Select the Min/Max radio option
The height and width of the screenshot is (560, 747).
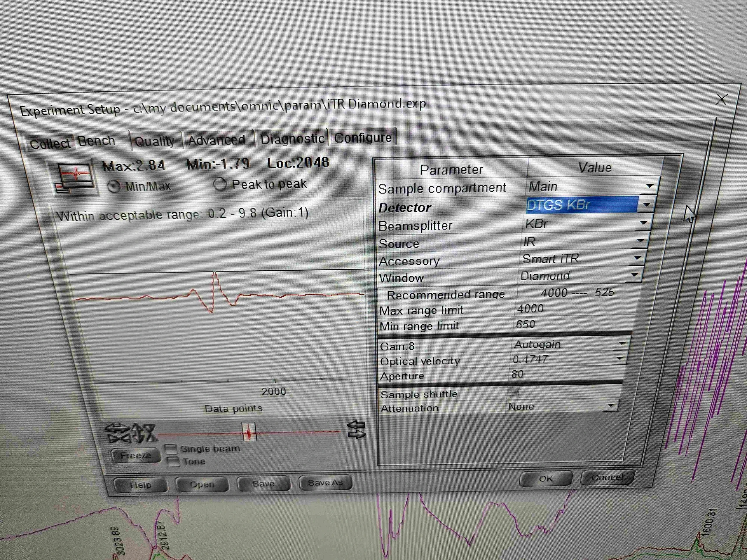coord(114,186)
